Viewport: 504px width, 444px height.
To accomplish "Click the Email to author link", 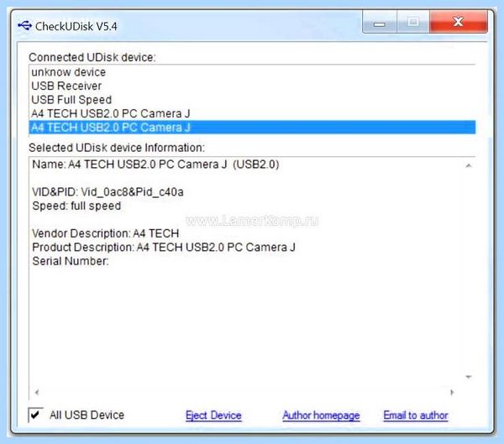I will pyautogui.click(x=415, y=415).
